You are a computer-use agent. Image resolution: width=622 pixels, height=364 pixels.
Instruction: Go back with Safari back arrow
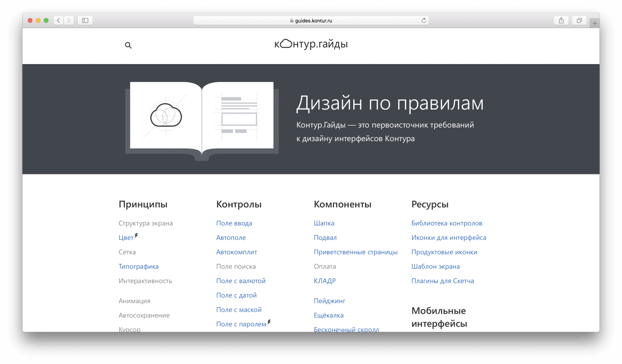point(58,20)
